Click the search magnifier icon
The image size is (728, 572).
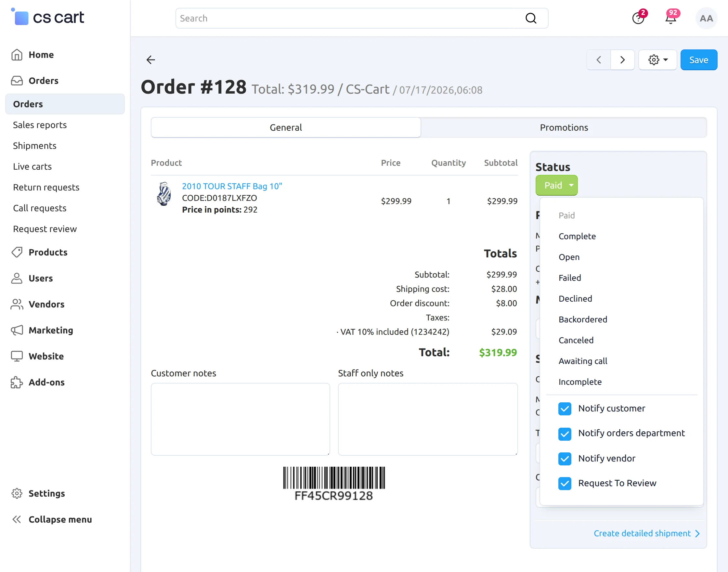[531, 18]
